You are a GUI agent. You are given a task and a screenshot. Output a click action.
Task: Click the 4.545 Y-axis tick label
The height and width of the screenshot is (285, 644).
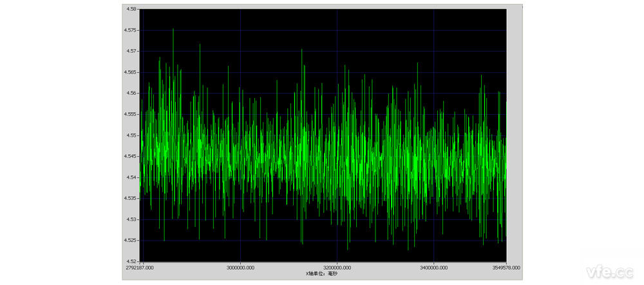click(x=131, y=156)
